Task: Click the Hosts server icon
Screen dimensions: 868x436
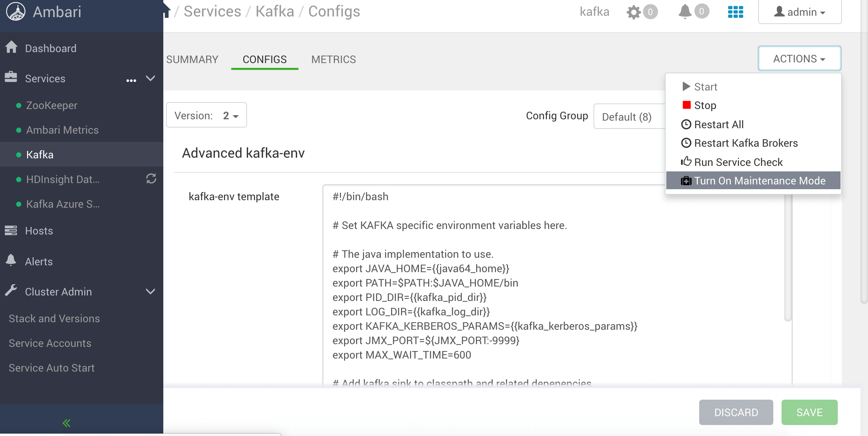Action: pos(11,230)
